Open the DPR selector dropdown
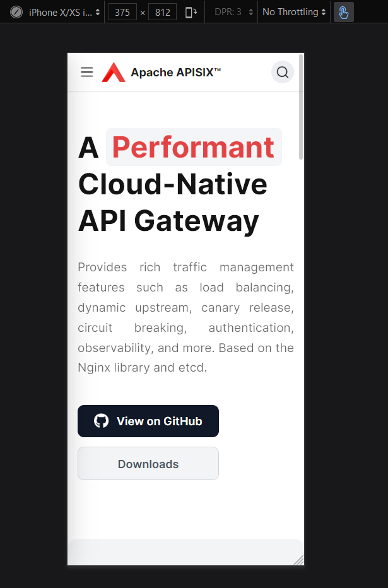Screen dimensions: 388x588 coord(233,13)
